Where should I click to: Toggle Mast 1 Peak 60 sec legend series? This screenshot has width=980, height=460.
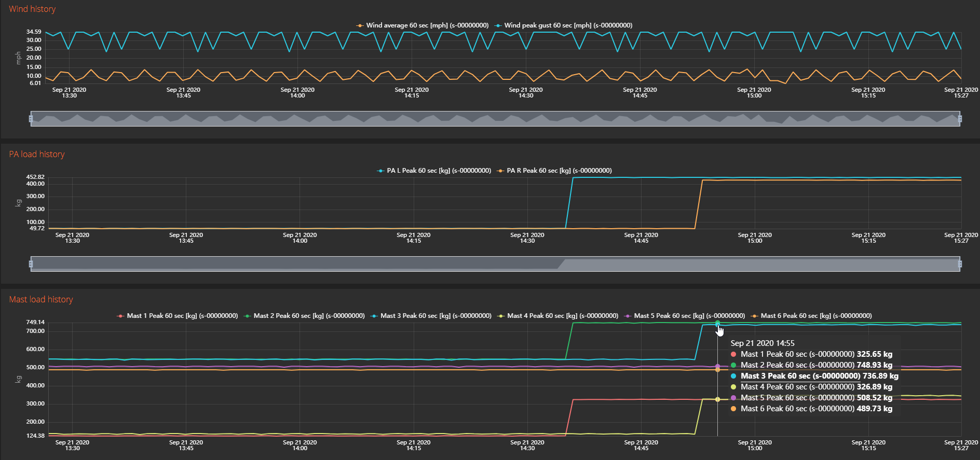click(177, 316)
